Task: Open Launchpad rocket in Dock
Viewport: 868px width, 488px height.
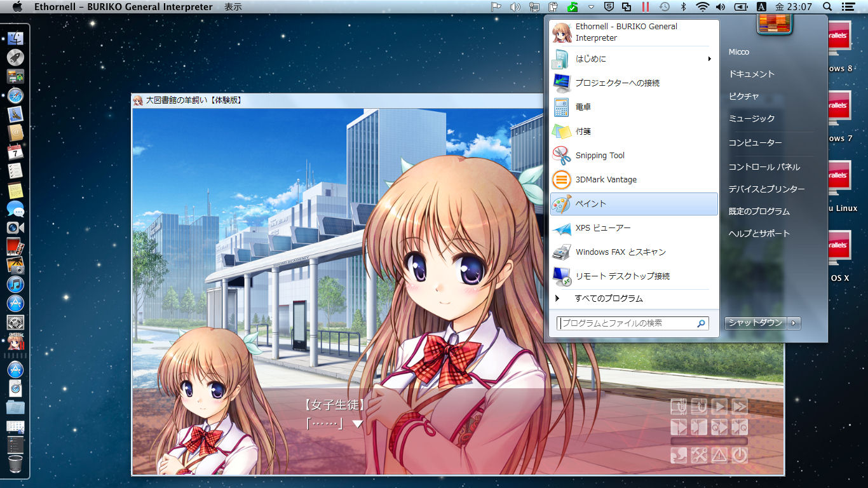Action: (x=16, y=58)
